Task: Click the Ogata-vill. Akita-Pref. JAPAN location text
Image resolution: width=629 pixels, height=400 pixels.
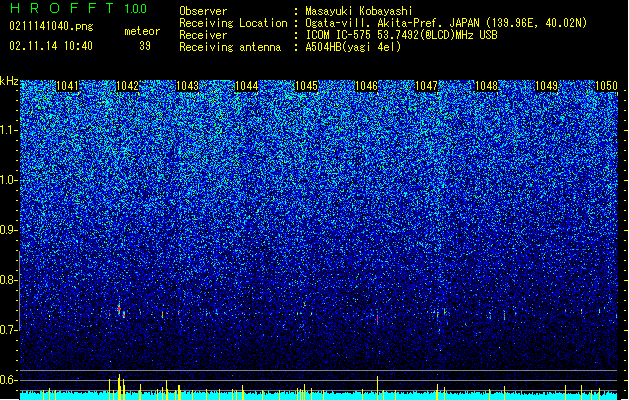Action: click(x=446, y=23)
